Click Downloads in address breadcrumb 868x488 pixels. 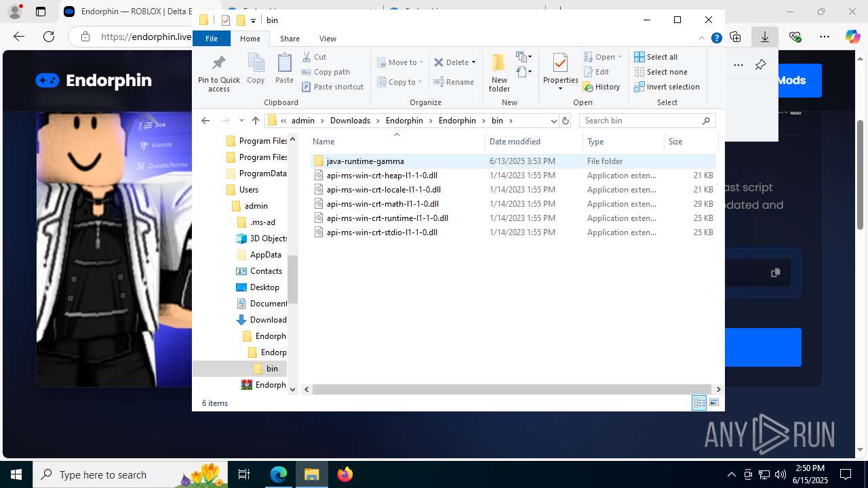tap(350, 121)
